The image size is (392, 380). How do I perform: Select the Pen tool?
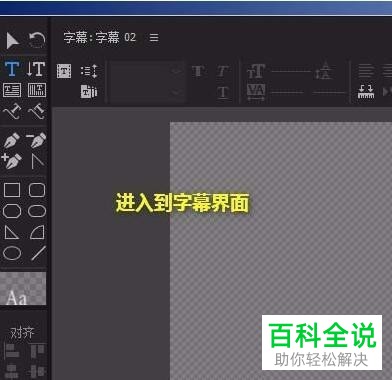click(12, 140)
